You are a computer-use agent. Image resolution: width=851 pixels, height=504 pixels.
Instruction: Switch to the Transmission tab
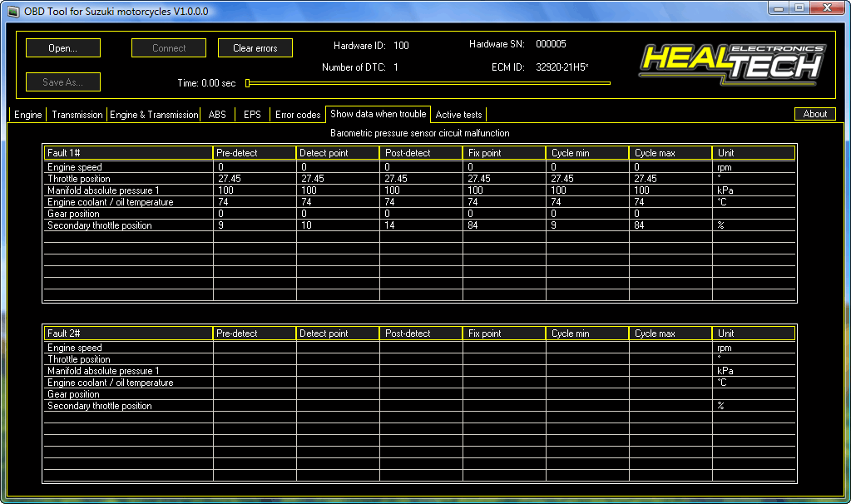77,115
